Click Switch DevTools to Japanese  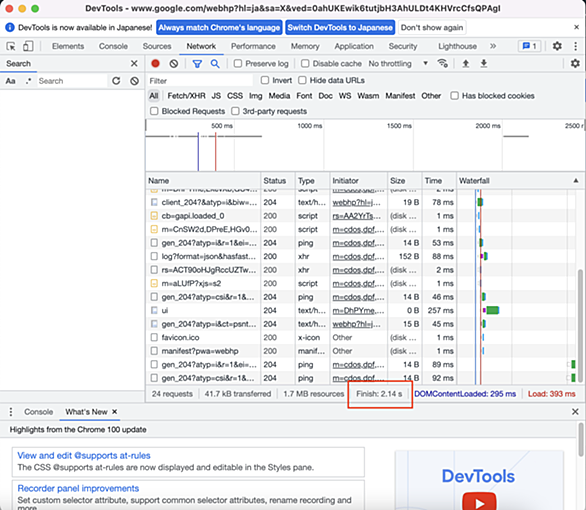(340, 28)
